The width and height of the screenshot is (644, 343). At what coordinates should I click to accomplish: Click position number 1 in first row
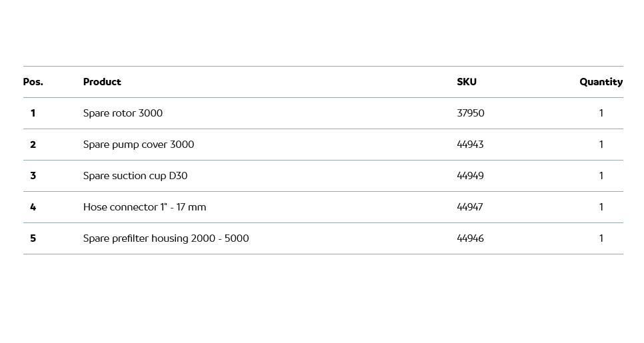33,113
